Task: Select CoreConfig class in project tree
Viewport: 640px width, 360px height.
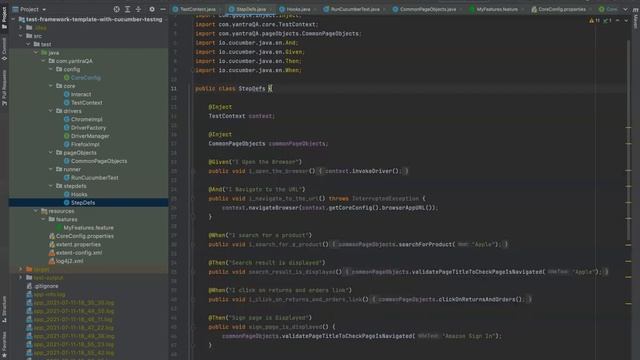Action: (x=86, y=78)
